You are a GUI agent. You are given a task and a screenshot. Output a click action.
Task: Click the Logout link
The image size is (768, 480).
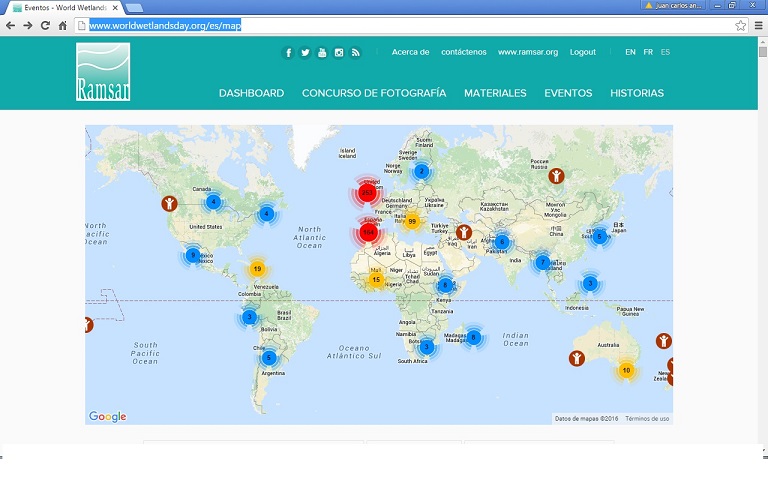[x=583, y=52]
